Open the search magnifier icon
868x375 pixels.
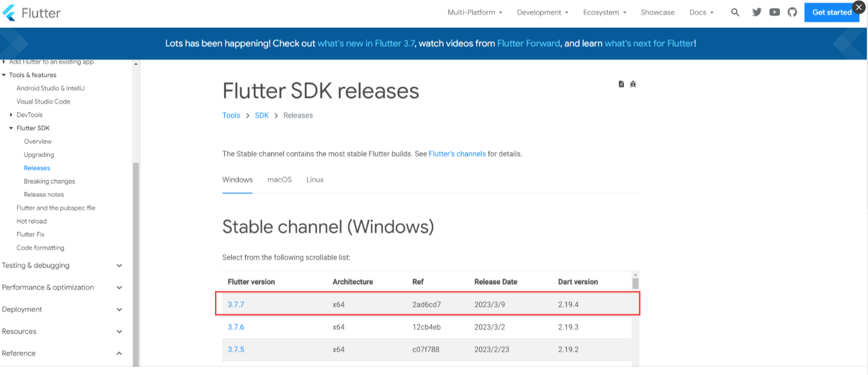point(735,13)
